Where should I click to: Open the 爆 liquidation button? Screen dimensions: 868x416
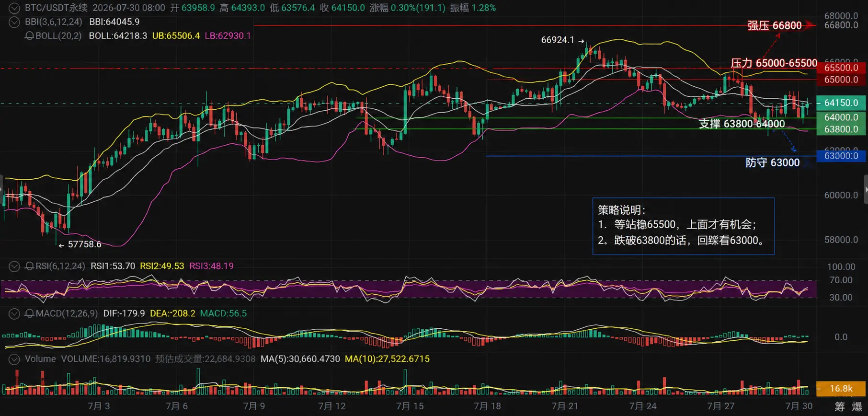coord(857,406)
